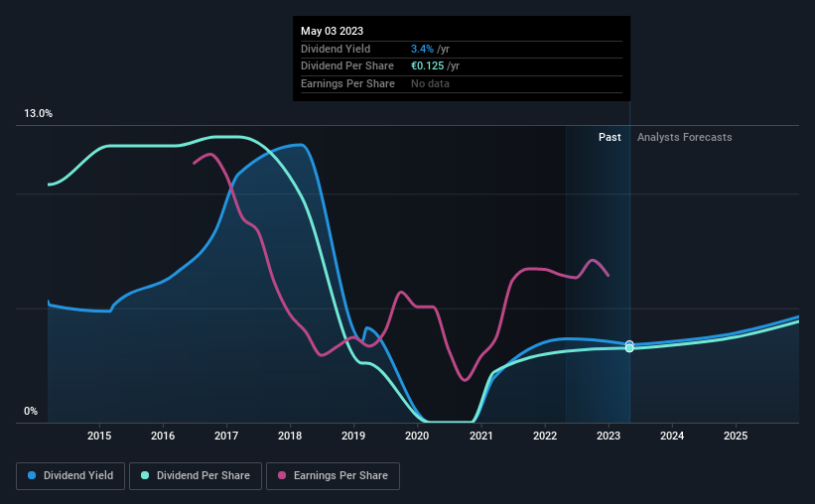
Task: Click the No data earnings value
Action: pyautogui.click(x=430, y=83)
